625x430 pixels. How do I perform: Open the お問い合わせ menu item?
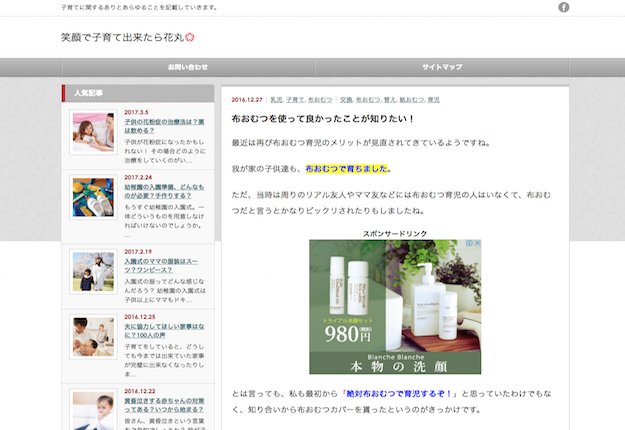[x=188, y=67]
